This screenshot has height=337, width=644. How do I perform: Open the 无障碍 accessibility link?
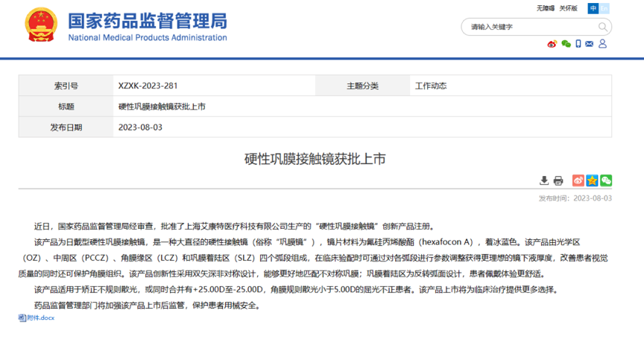click(x=546, y=8)
